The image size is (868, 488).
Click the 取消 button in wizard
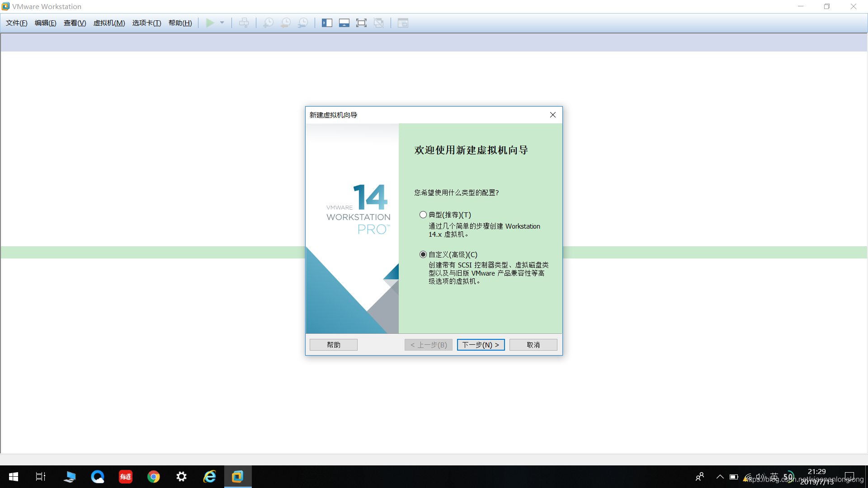click(x=533, y=345)
